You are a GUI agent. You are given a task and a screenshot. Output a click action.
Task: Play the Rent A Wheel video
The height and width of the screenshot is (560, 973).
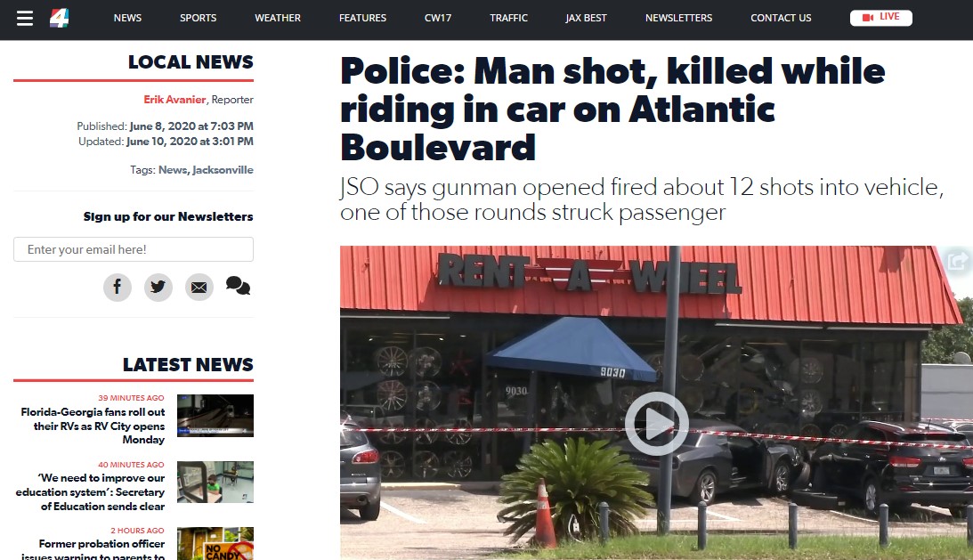tap(656, 424)
